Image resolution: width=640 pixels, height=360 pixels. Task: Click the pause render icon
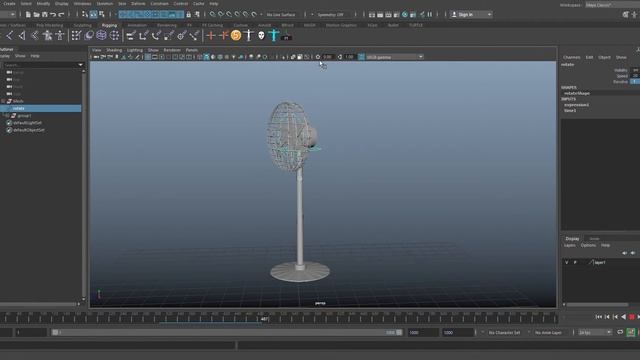pos(430,15)
